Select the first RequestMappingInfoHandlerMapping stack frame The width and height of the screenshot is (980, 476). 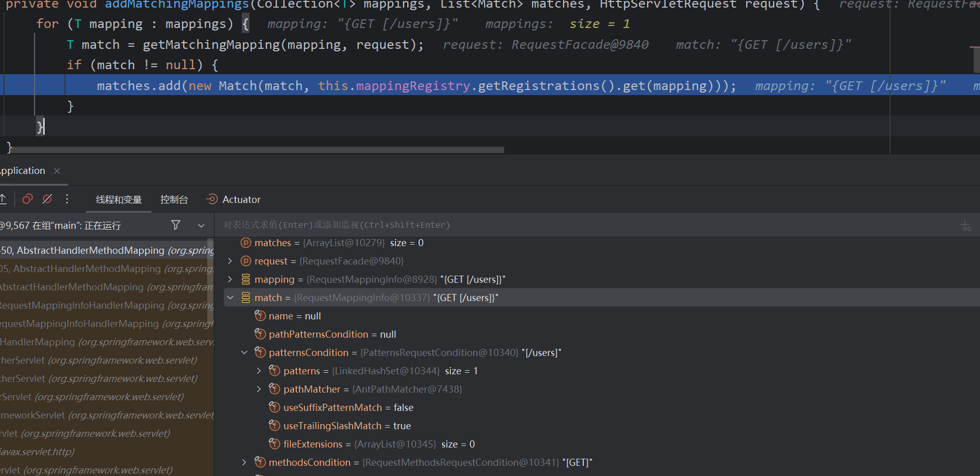(106, 305)
